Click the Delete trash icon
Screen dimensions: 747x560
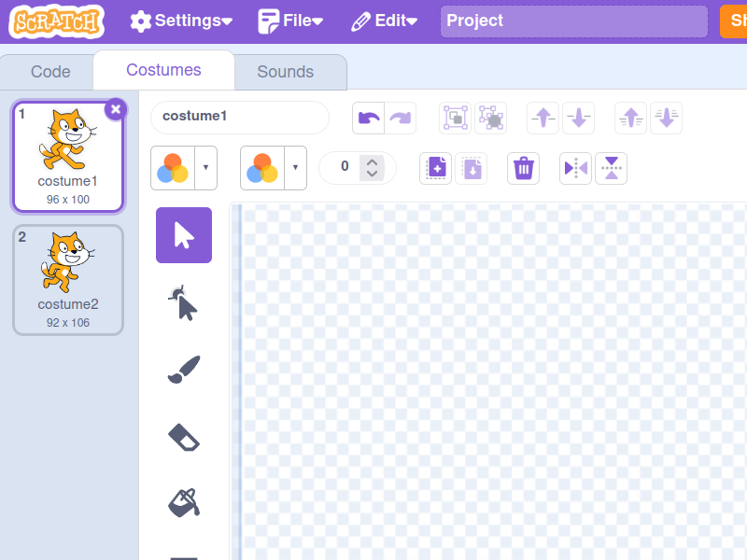[524, 168]
